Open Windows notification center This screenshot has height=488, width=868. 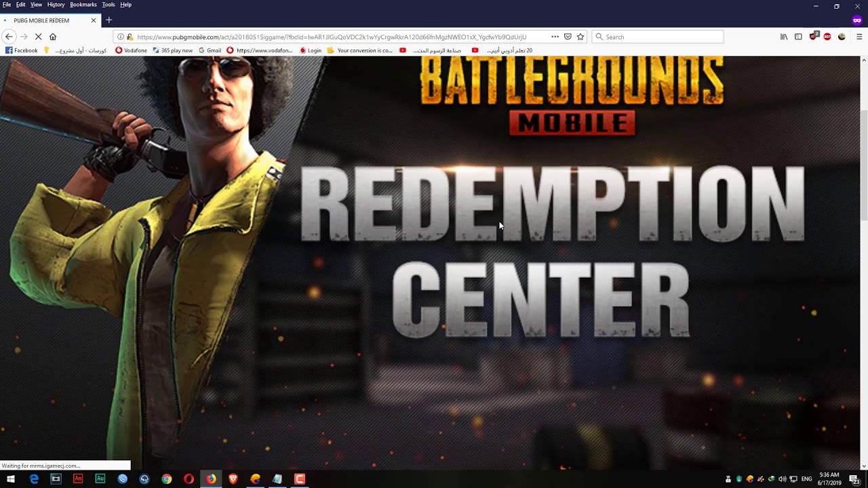pyautogui.click(x=854, y=479)
